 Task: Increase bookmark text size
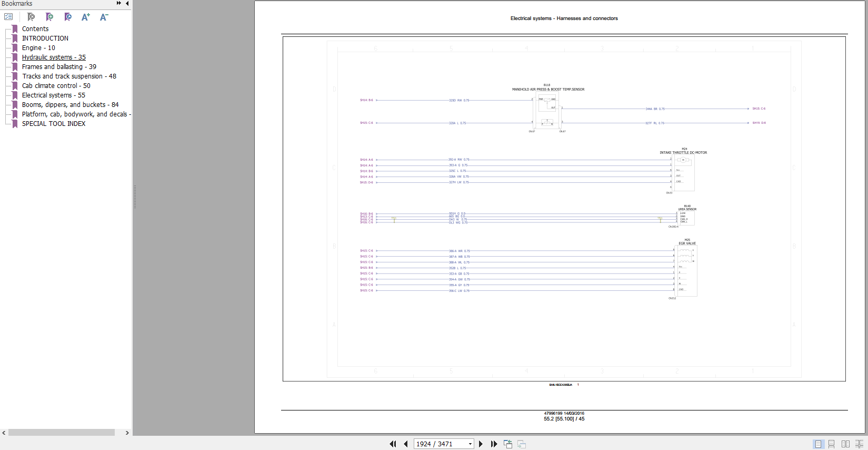click(86, 17)
